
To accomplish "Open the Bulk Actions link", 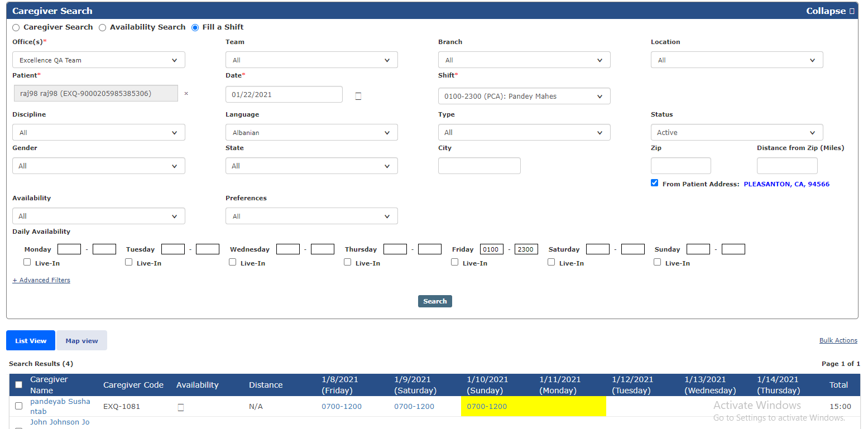I will click(x=838, y=340).
